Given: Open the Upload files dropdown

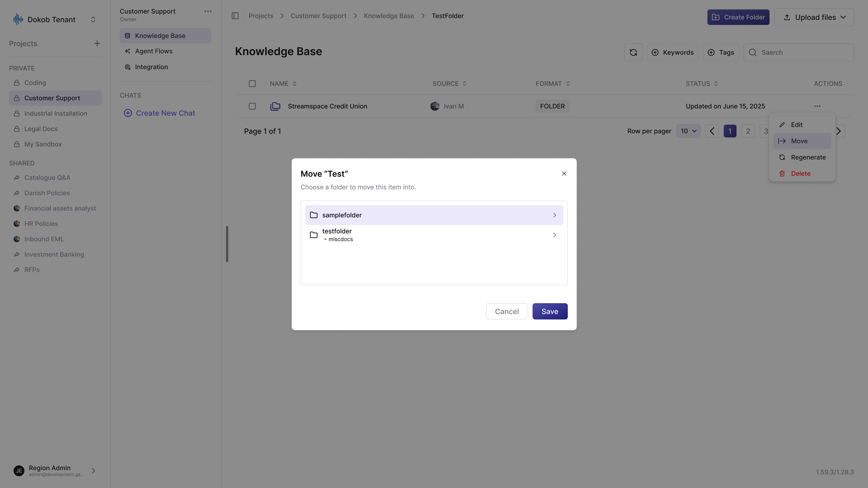Looking at the screenshot, I should tap(814, 17).
